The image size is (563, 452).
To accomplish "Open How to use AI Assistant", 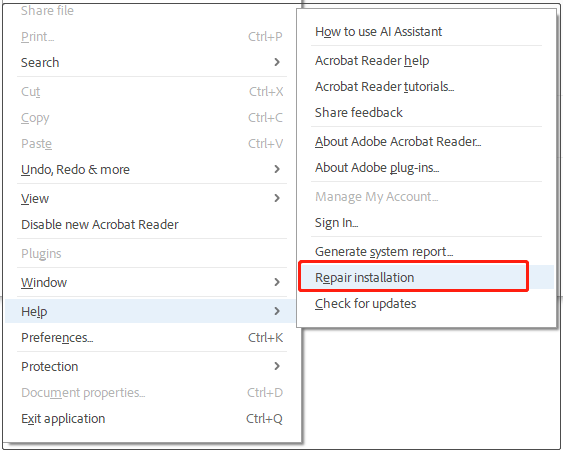I will point(426,32).
